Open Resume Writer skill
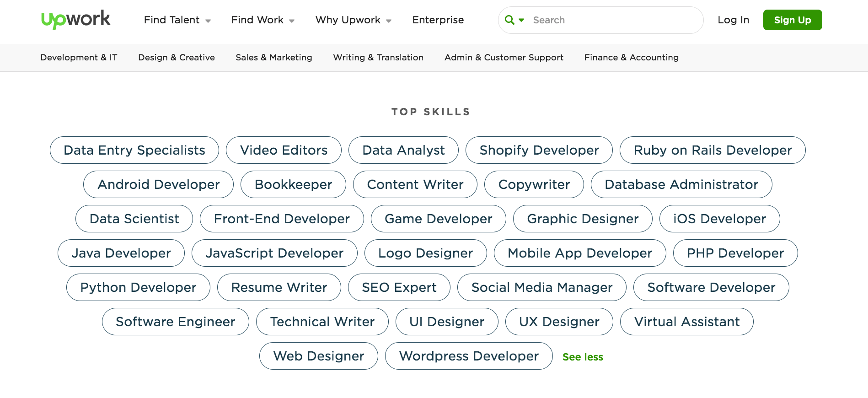The height and width of the screenshot is (398, 868). (x=279, y=287)
